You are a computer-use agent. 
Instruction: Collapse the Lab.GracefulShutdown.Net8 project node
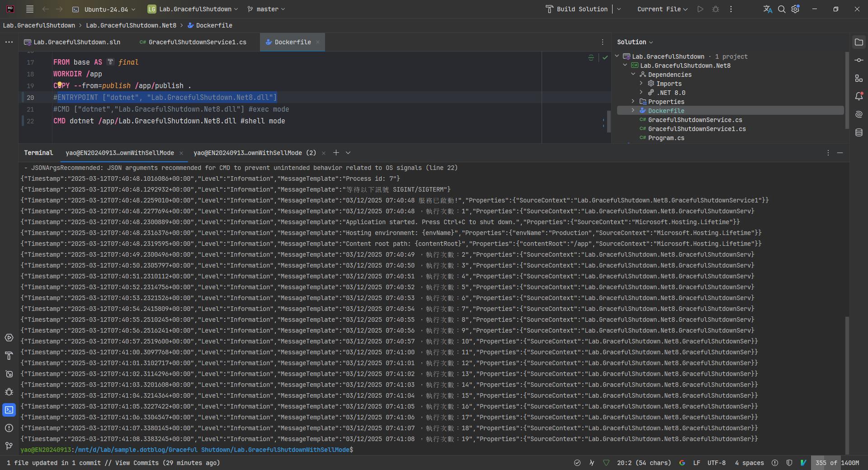coord(625,65)
